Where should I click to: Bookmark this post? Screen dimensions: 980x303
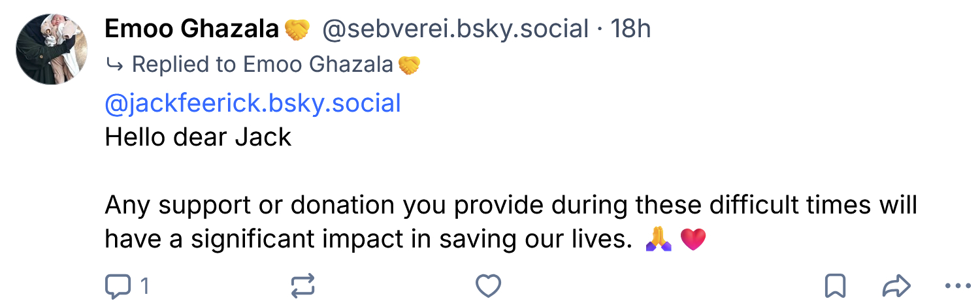point(836,285)
